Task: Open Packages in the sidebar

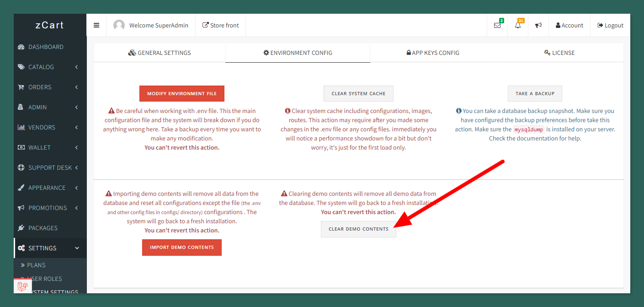Action: [x=43, y=228]
